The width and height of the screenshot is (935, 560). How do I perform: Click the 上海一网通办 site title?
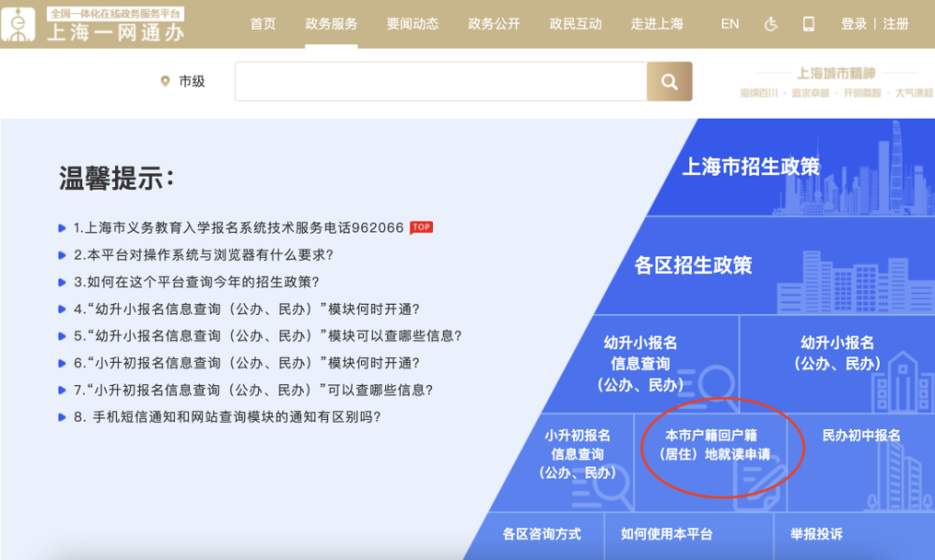[x=115, y=32]
